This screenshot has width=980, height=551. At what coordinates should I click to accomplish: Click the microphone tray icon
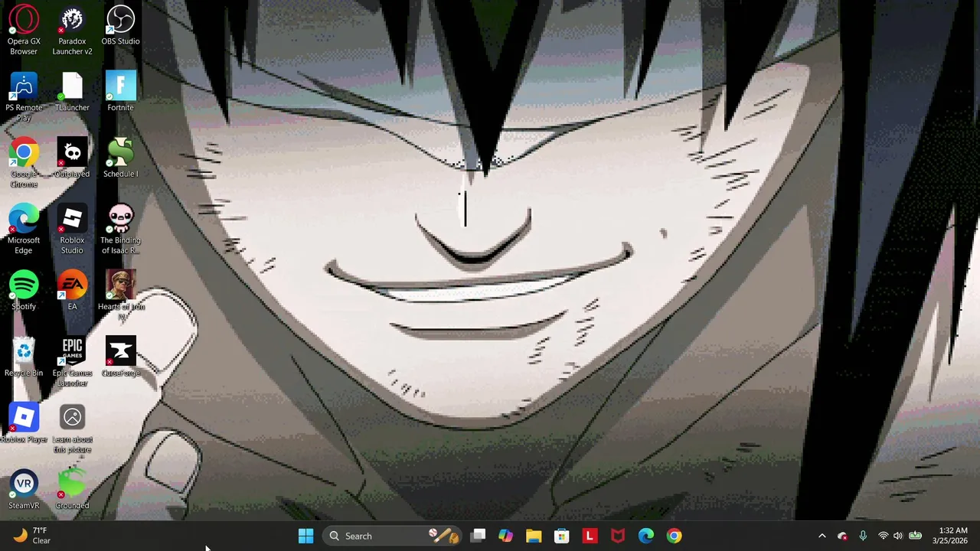[x=863, y=536]
